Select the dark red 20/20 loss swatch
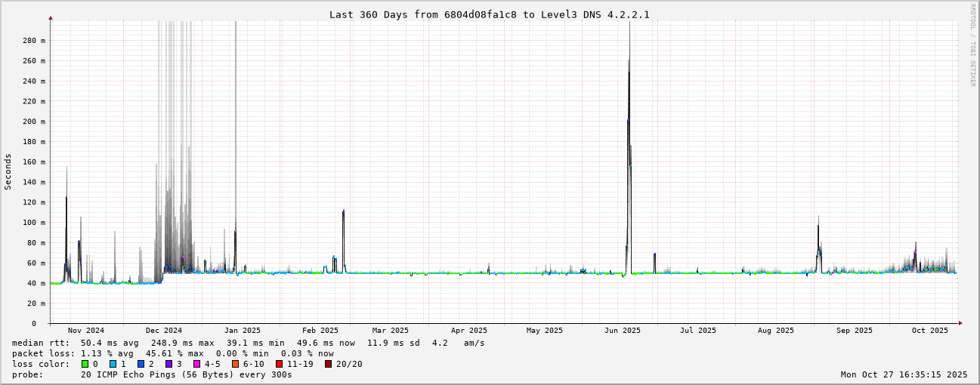 (x=328, y=364)
